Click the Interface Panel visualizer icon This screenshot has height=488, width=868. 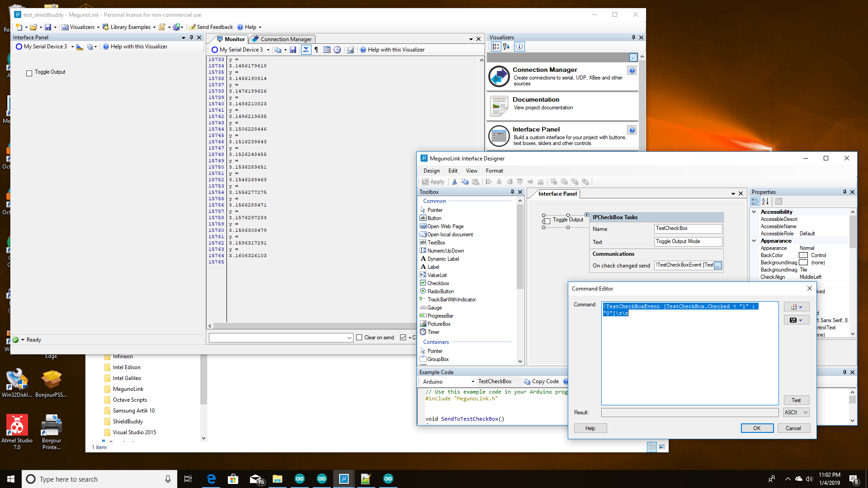(499, 136)
